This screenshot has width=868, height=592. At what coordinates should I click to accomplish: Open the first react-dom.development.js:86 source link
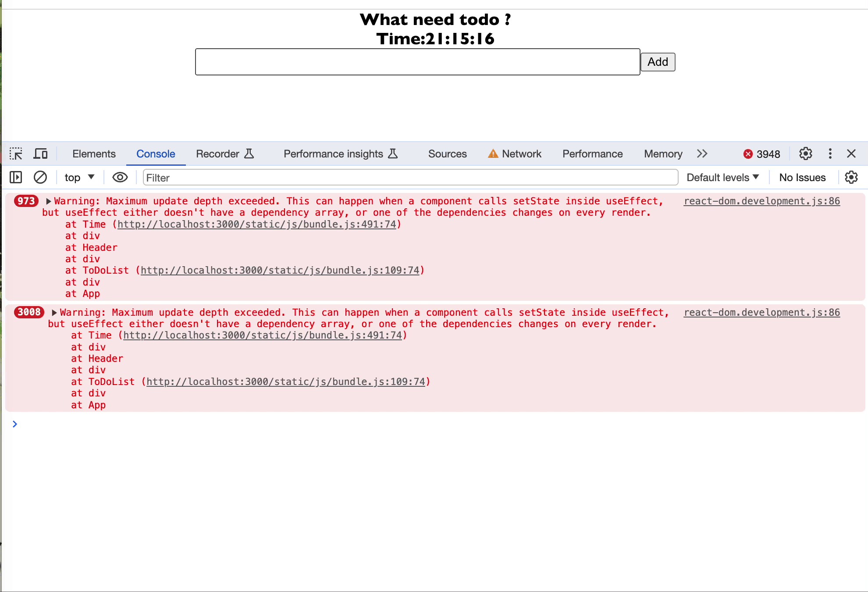(761, 201)
